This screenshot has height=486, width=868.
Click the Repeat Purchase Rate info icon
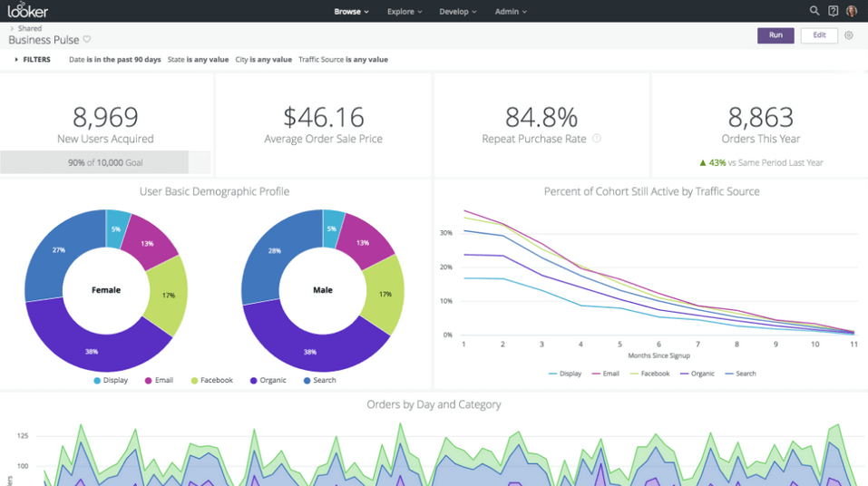[x=597, y=139]
